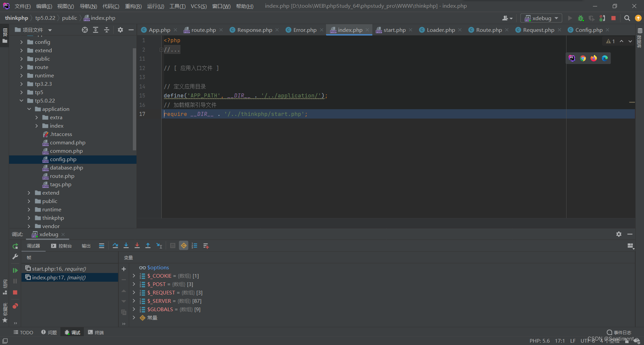Image resolution: width=644 pixels, height=345 pixels.
Task: Click Select Opened File target icon
Action: 85,30
